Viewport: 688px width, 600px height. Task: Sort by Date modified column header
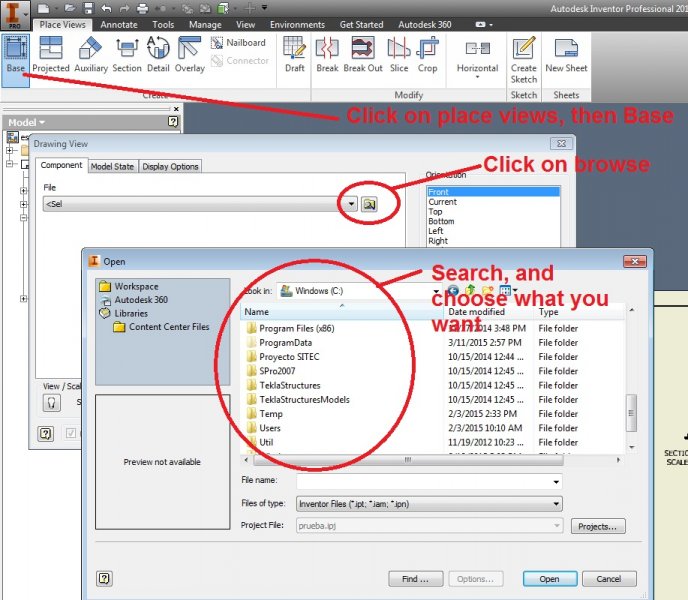click(x=488, y=312)
